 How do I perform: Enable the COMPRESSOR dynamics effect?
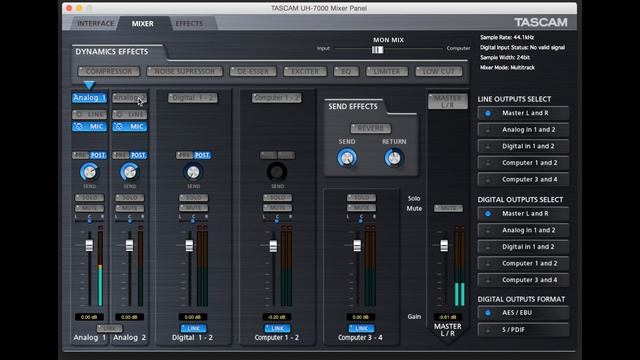click(109, 71)
